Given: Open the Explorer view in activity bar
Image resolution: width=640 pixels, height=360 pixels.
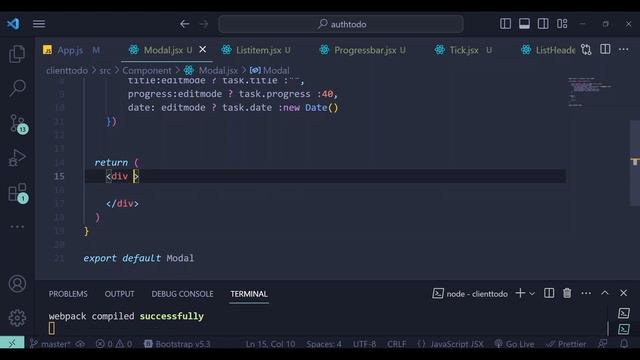Looking at the screenshot, I should [17, 54].
